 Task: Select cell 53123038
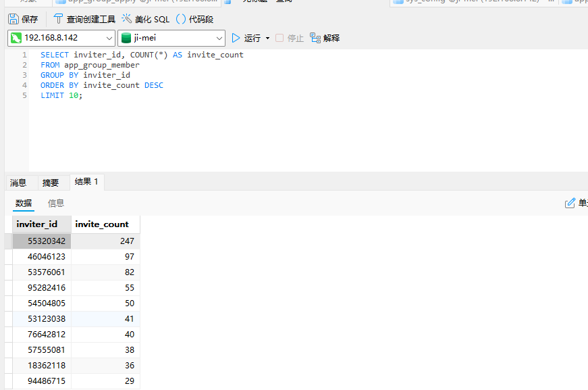click(x=42, y=319)
